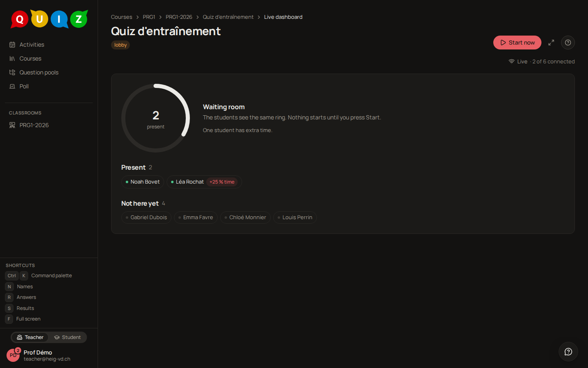Switch to Student mode
Screen dimensions: 588x368
coord(67,337)
